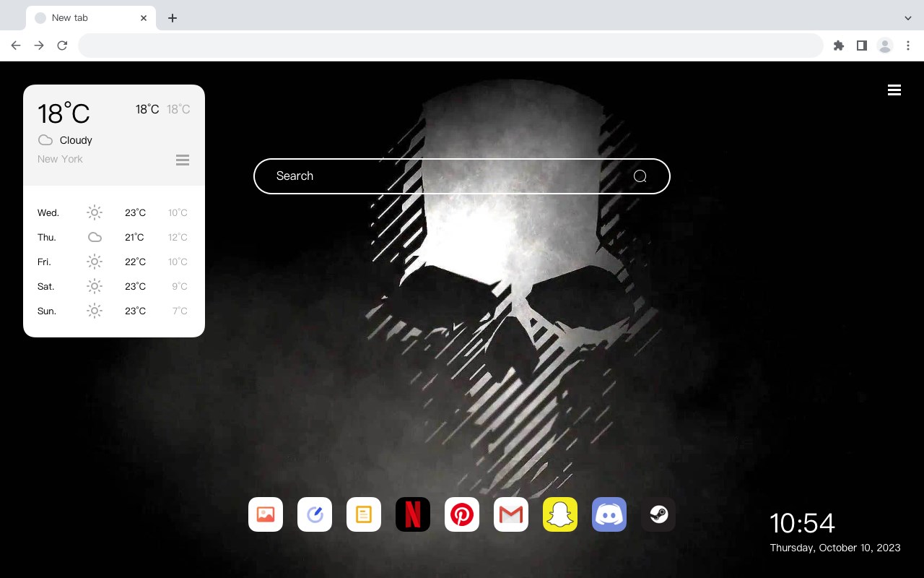Viewport: 924px width, 578px height.
Task: Go back with the browser back arrow
Action: [x=16, y=46]
